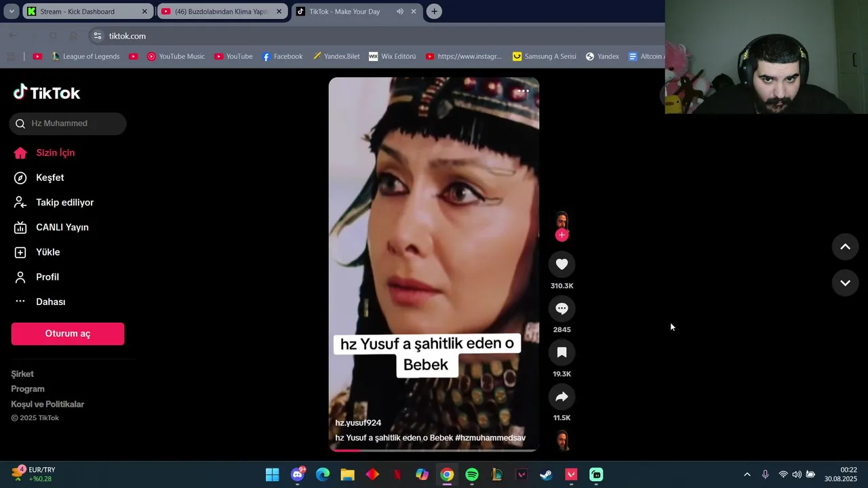
Task: Bookmark the video with the save icon
Action: [x=561, y=352]
